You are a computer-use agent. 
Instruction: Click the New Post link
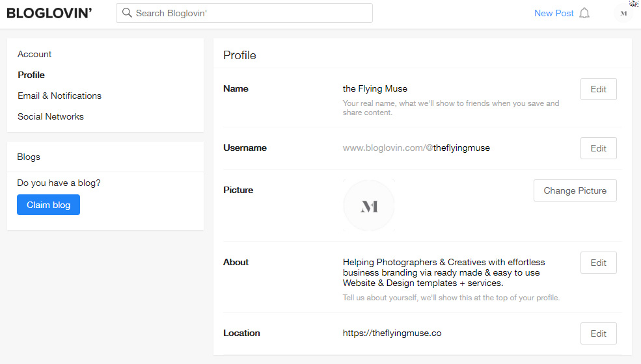[554, 13]
